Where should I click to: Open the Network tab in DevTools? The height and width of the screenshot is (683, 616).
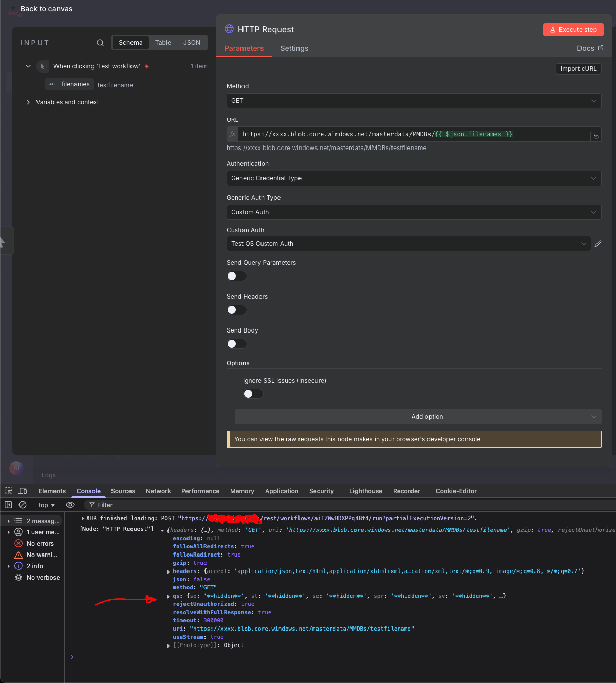pyautogui.click(x=158, y=491)
